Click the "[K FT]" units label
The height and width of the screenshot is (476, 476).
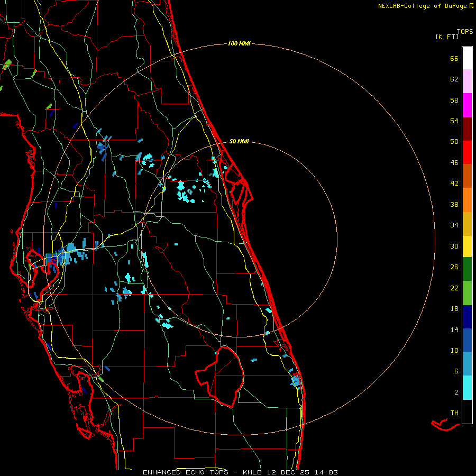[x=447, y=36]
